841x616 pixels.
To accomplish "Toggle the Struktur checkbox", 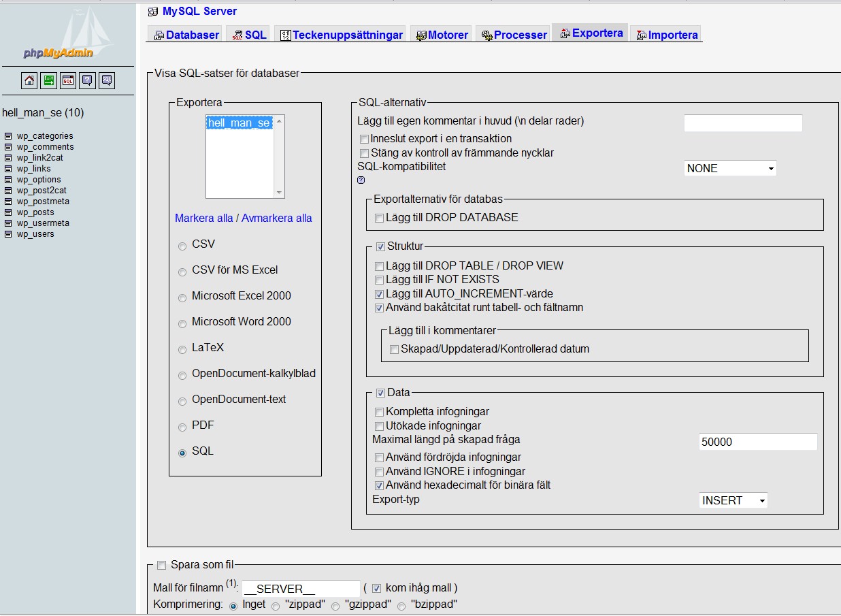I will (x=380, y=246).
